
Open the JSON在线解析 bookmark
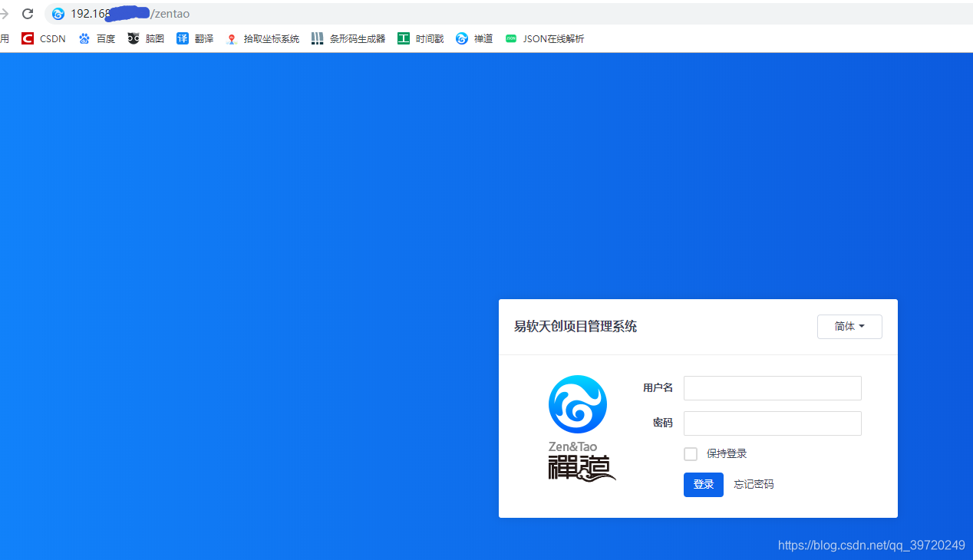[x=545, y=38]
